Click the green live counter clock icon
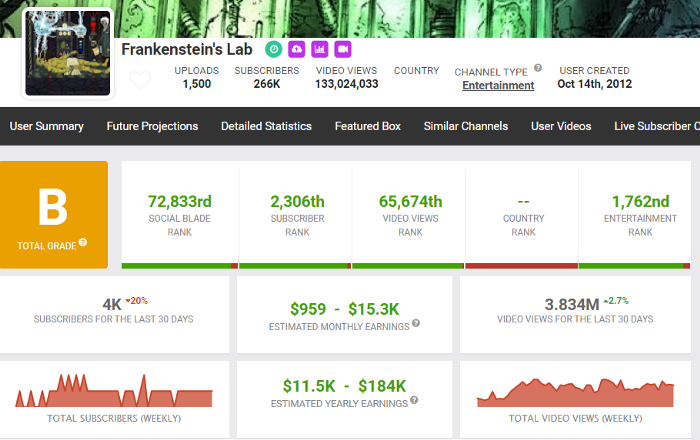The width and height of the screenshot is (700, 440). pos(273,49)
